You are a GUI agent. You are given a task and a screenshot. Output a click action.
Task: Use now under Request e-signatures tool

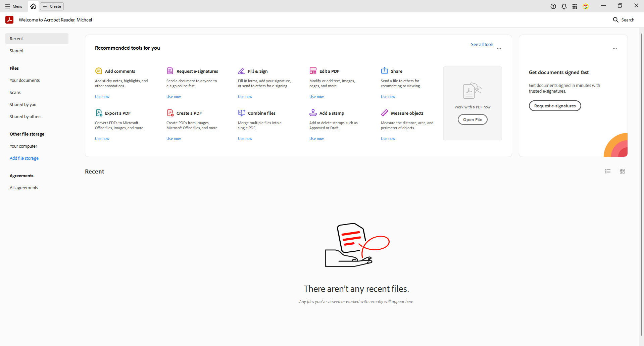[x=174, y=97]
